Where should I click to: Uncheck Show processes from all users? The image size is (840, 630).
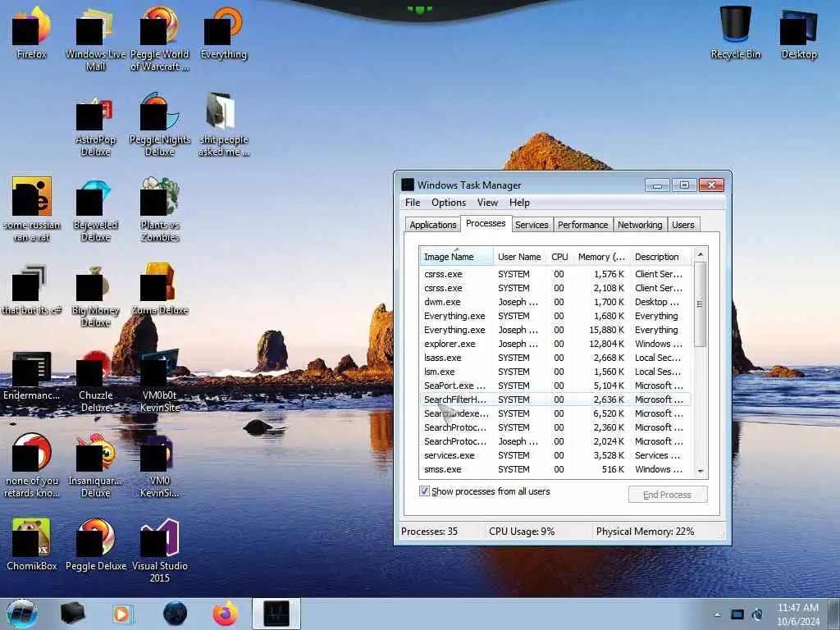pyautogui.click(x=424, y=491)
